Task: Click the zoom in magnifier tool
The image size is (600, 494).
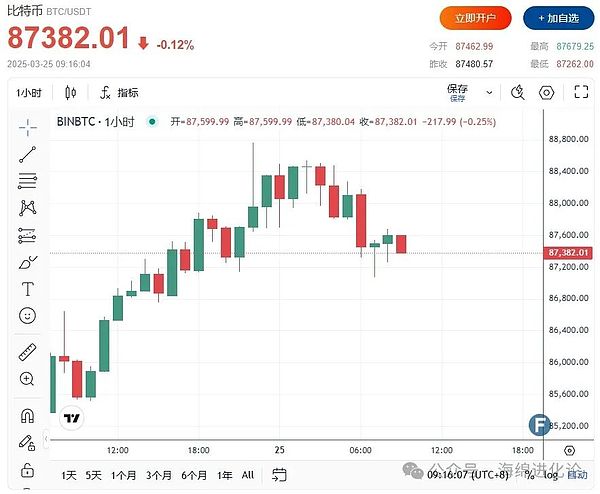Action: click(x=28, y=379)
